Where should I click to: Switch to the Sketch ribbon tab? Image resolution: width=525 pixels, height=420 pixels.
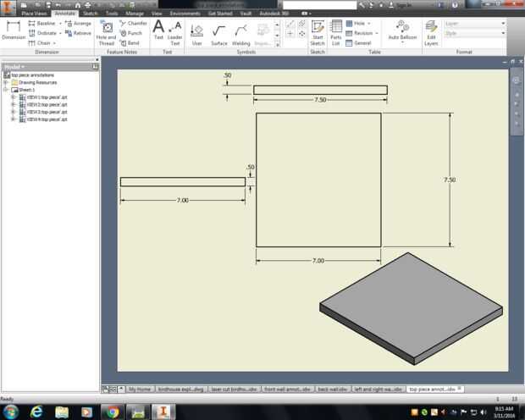pos(90,14)
